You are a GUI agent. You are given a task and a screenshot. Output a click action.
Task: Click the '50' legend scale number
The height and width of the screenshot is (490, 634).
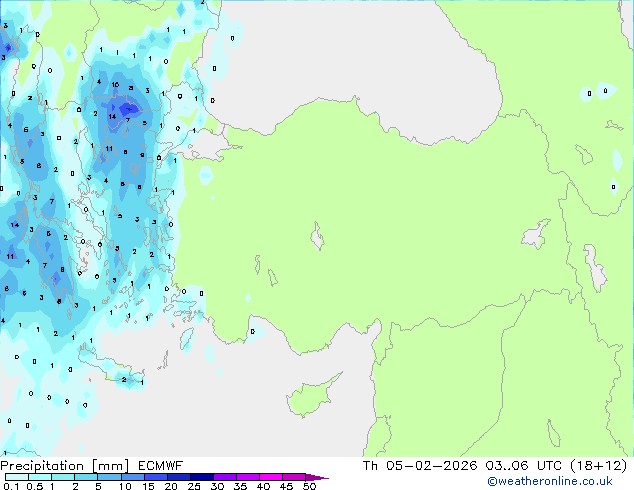[309, 486]
